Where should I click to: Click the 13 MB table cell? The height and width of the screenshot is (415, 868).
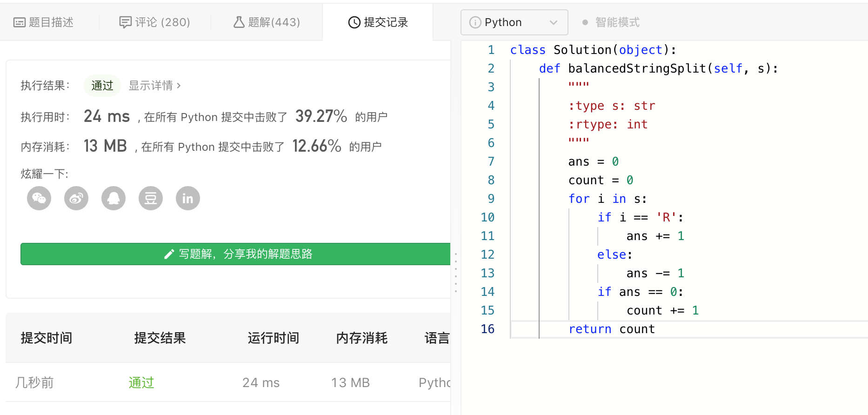pos(350,382)
